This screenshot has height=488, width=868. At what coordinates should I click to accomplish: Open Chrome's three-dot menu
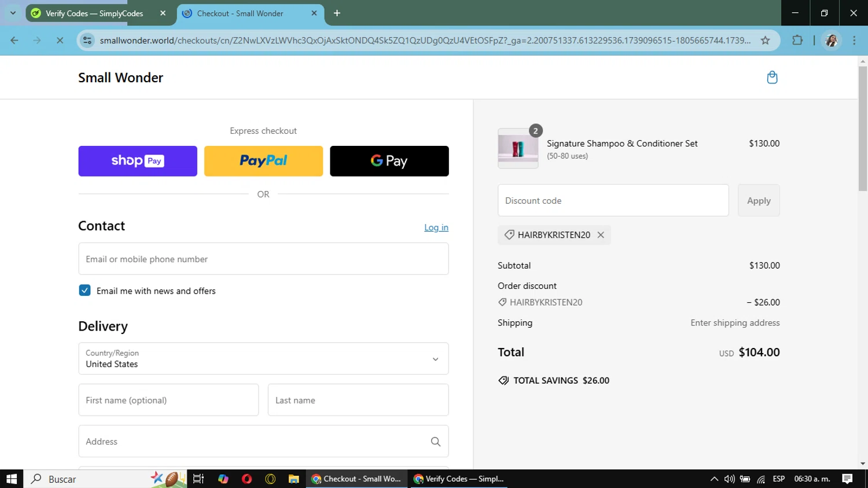click(854, 41)
